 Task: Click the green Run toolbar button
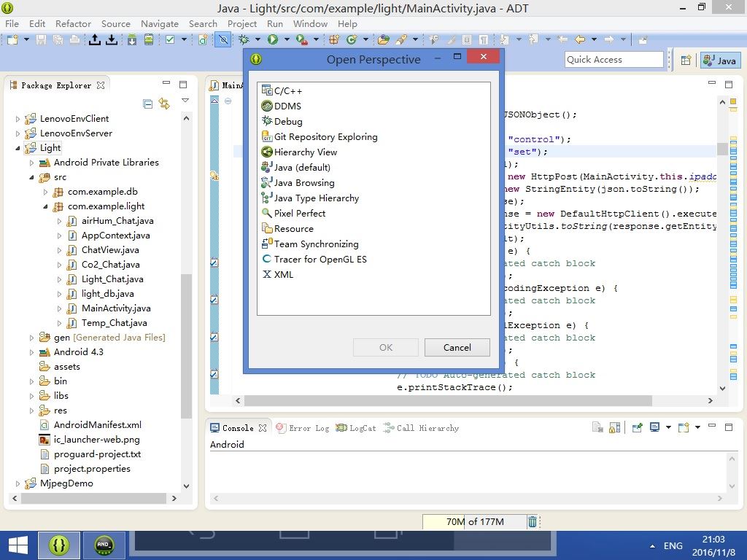[273, 39]
